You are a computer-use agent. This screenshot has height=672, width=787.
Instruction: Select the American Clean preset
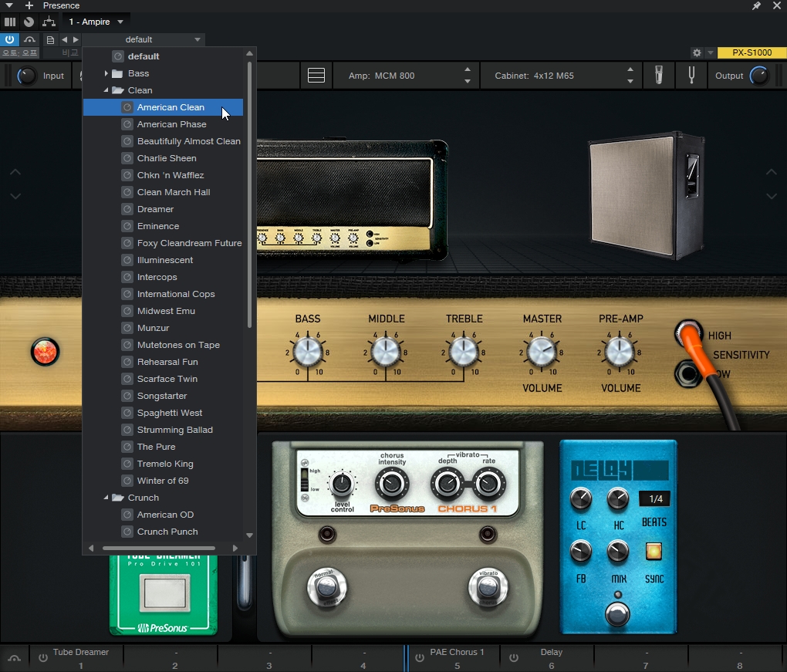point(163,107)
